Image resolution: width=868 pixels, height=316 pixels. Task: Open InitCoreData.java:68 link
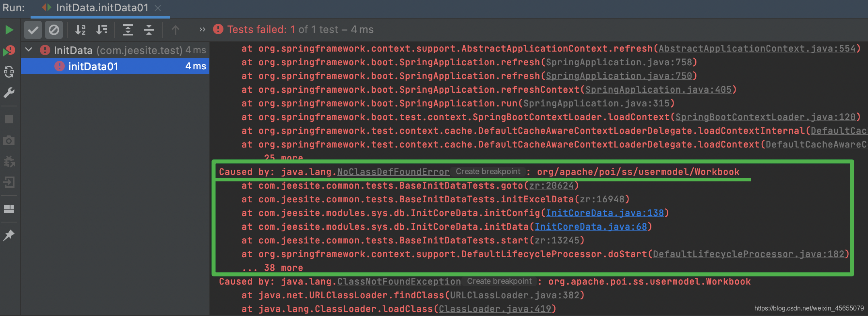(591, 227)
